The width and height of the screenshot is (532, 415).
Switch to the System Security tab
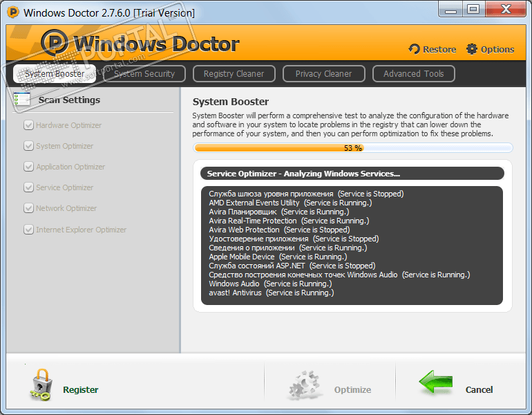coord(144,74)
